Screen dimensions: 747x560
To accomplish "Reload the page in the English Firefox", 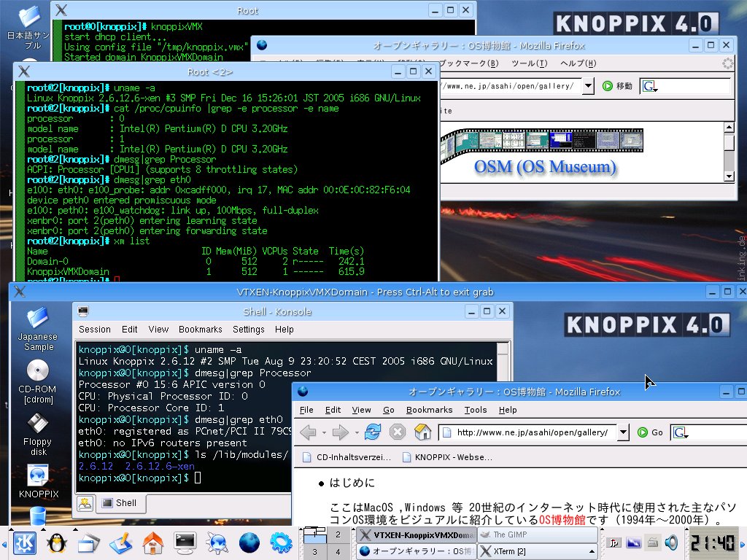I will pyautogui.click(x=373, y=432).
